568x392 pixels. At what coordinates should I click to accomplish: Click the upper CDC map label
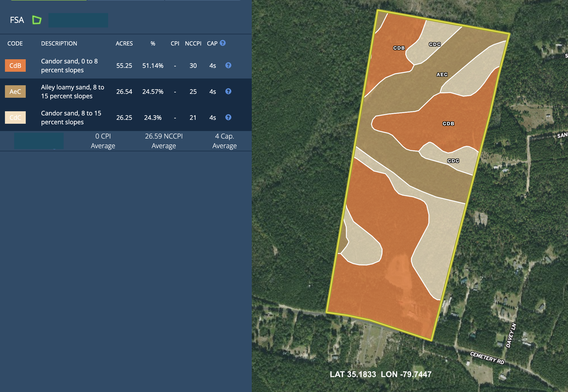coord(435,44)
